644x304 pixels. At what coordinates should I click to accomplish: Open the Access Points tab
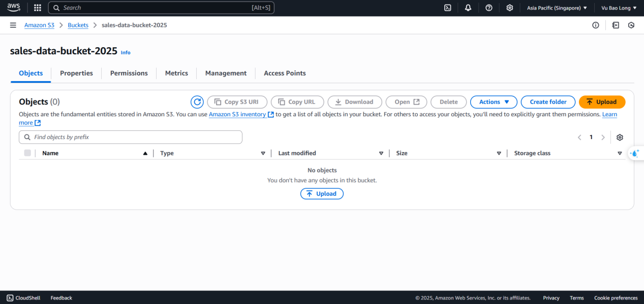pos(285,73)
